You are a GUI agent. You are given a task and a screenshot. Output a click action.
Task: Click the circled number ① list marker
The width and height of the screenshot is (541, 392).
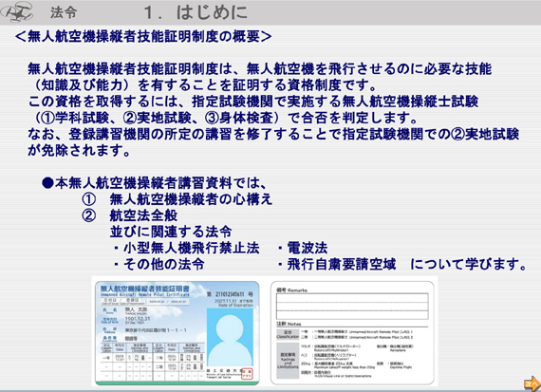[88, 199]
